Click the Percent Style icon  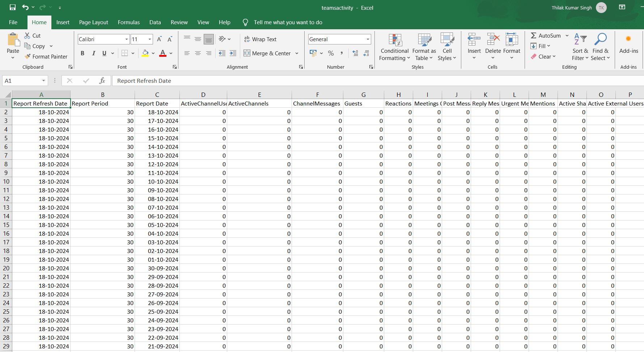(x=331, y=53)
